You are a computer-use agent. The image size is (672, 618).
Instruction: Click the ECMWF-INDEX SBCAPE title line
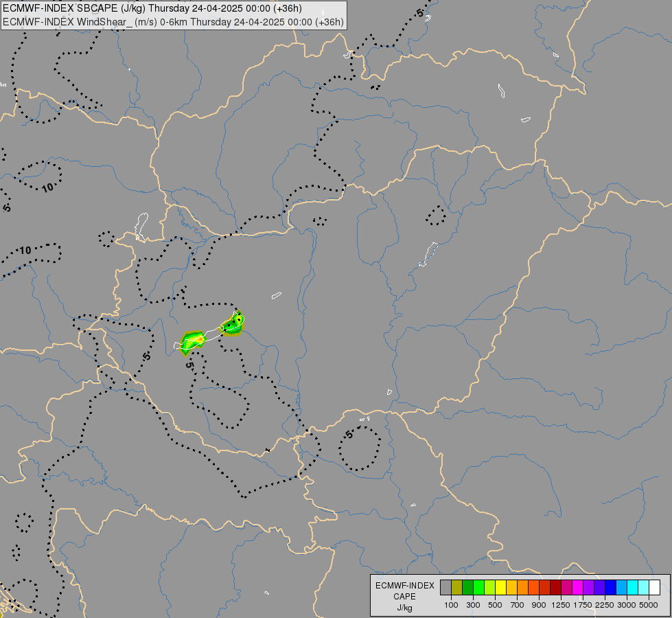tap(152, 8)
